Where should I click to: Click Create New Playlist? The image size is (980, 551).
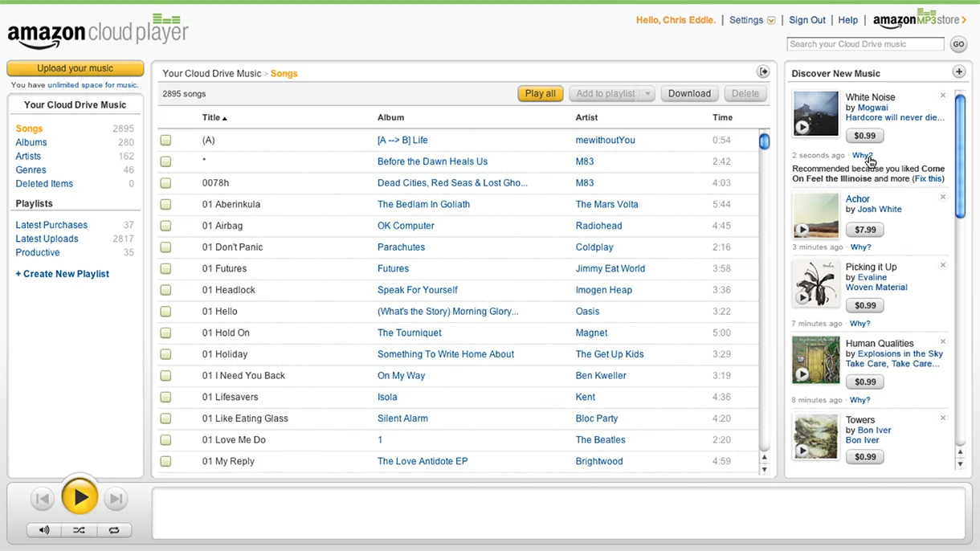click(x=62, y=274)
